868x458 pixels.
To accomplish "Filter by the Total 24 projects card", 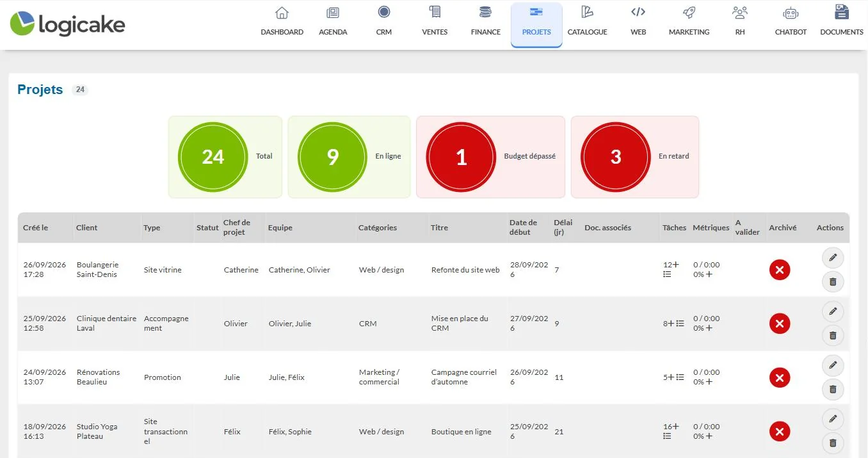I will coord(225,157).
